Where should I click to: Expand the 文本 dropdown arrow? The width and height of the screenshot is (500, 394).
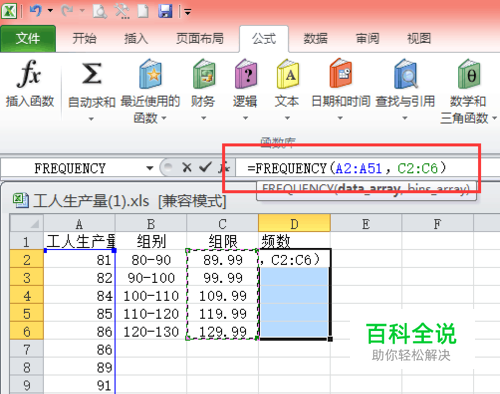287,118
